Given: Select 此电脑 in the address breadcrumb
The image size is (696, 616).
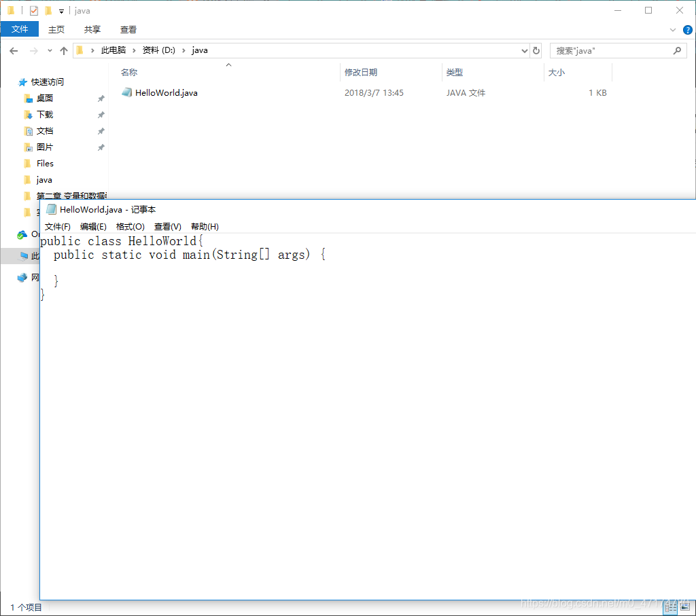Looking at the screenshot, I should tap(114, 50).
